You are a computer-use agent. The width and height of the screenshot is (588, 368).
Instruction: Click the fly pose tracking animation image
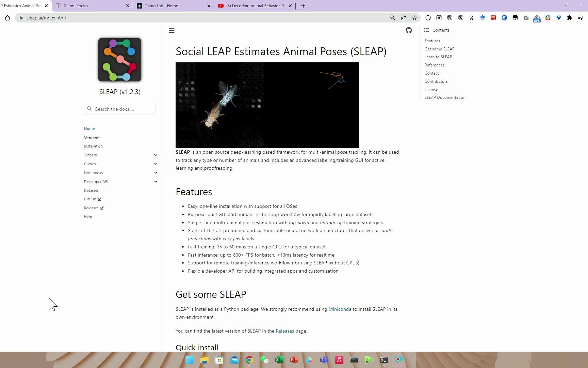(267, 105)
